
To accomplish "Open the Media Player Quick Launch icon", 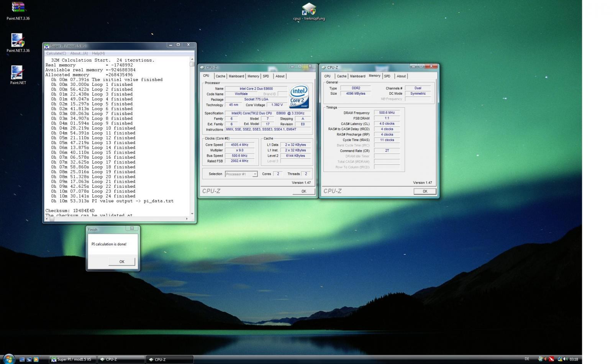I will pyautogui.click(x=36, y=359).
